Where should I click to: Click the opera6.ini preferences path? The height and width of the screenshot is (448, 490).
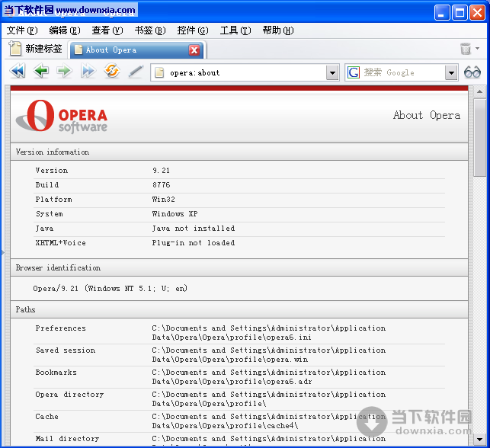tap(269, 333)
